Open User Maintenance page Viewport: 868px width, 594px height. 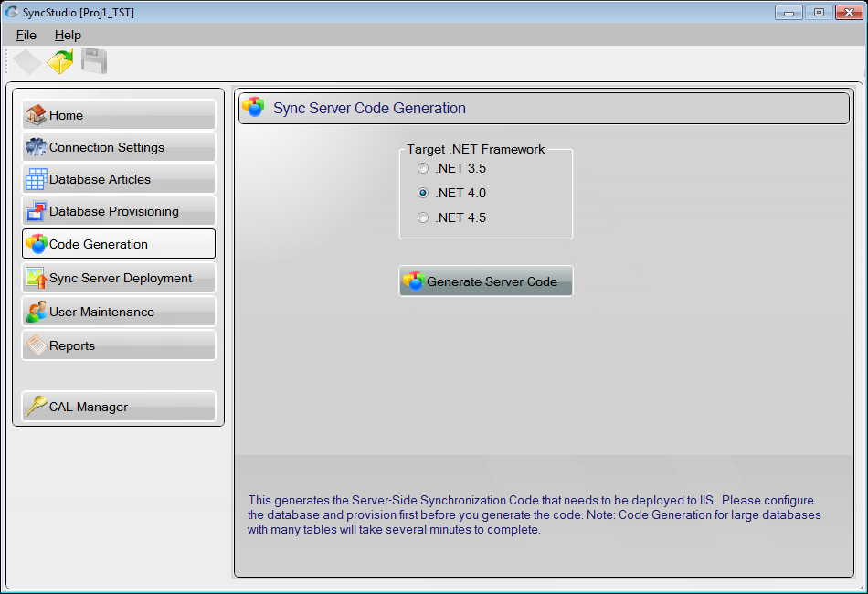coord(119,312)
